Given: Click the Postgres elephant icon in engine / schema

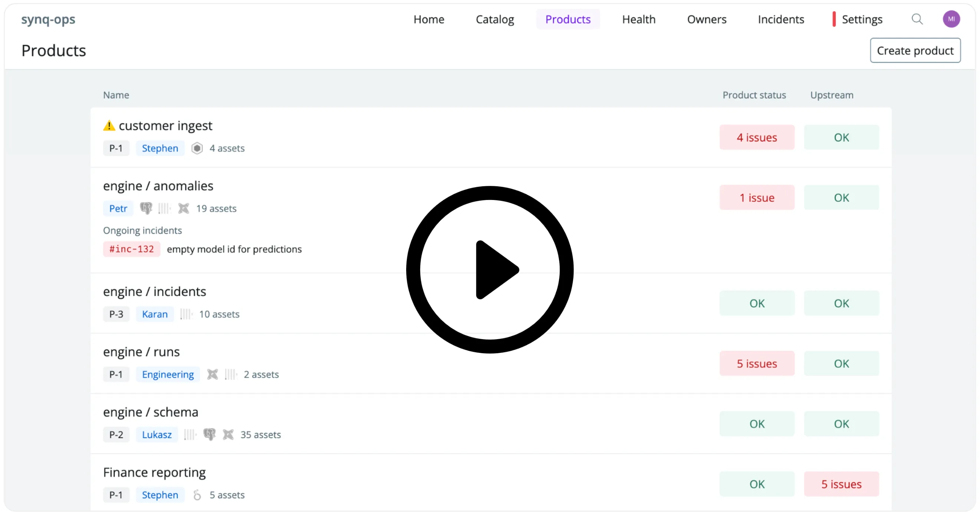Looking at the screenshot, I should [x=209, y=434].
